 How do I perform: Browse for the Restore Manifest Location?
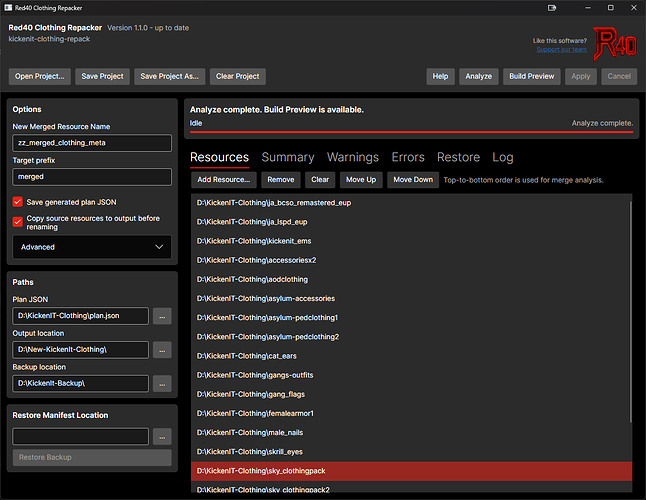pos(162,437)
